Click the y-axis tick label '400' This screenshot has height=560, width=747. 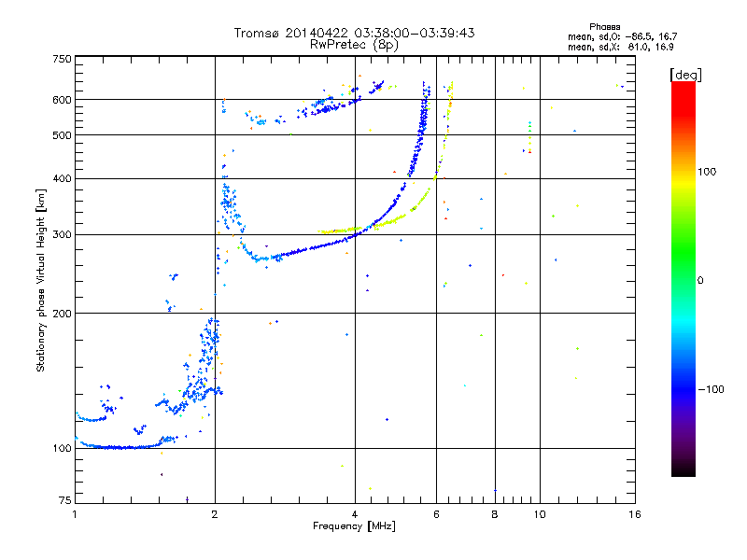point(62,178)
